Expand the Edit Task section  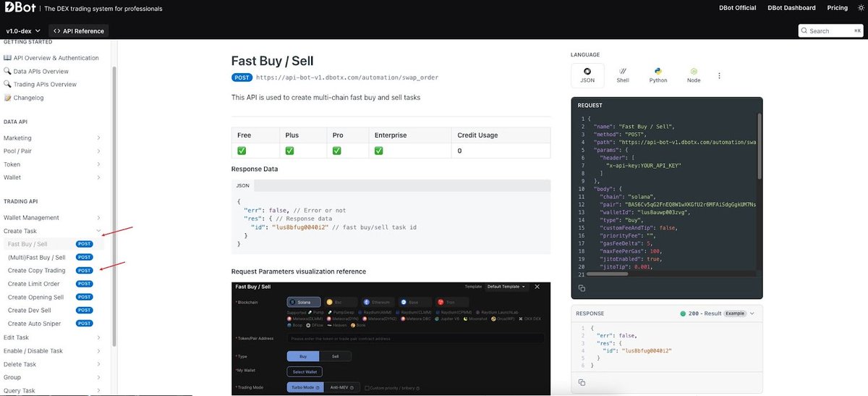click(x=52, y=337)
